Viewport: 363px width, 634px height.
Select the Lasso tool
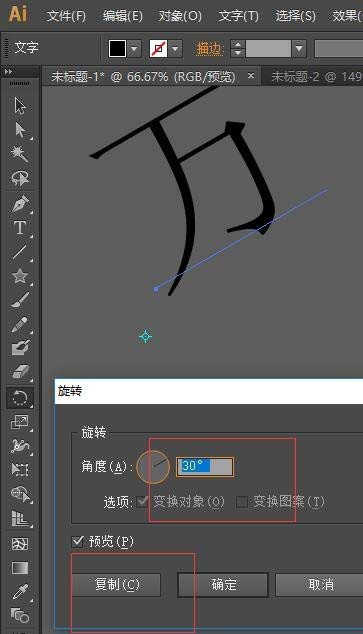pos(20,178)
